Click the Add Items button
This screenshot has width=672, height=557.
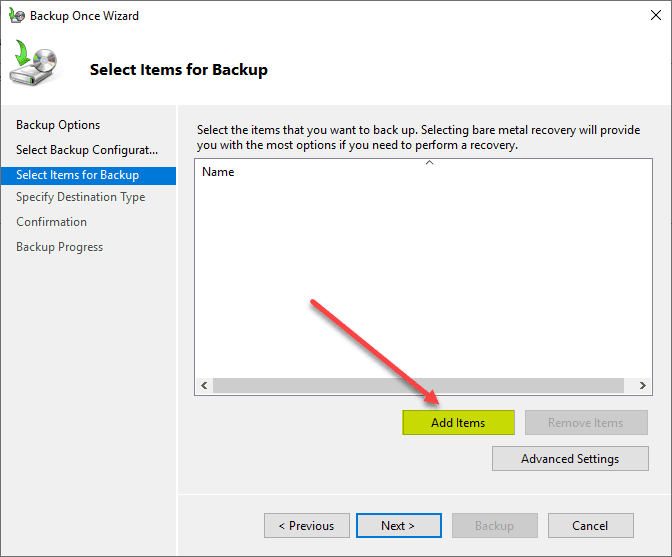(x=458, y=423)
